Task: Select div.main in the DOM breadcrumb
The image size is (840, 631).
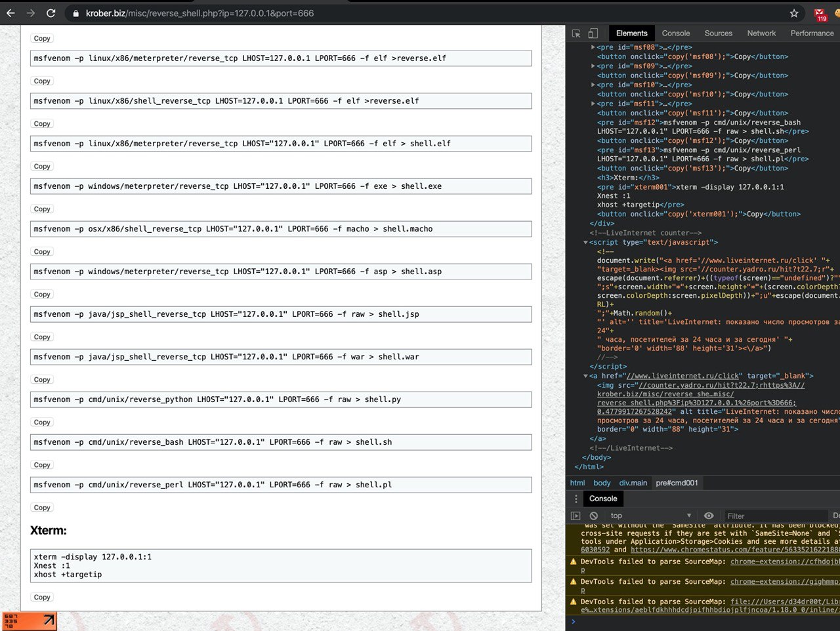Action: tap(633, 483)
